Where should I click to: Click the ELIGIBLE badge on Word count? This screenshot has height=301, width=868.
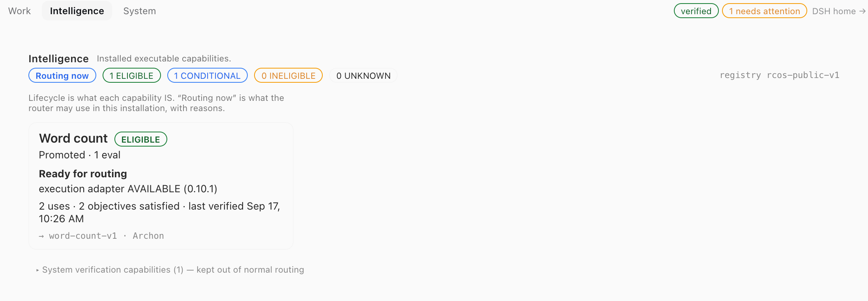141,139
